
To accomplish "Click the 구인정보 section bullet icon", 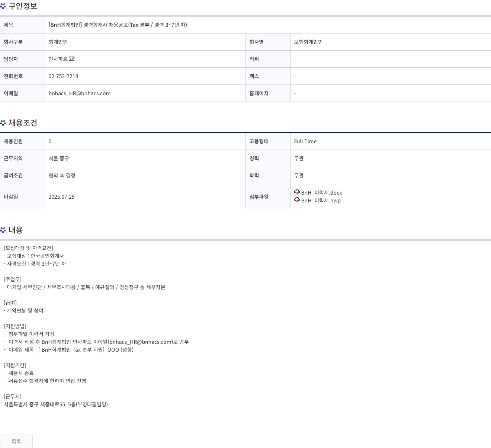I will pos(3,6).
